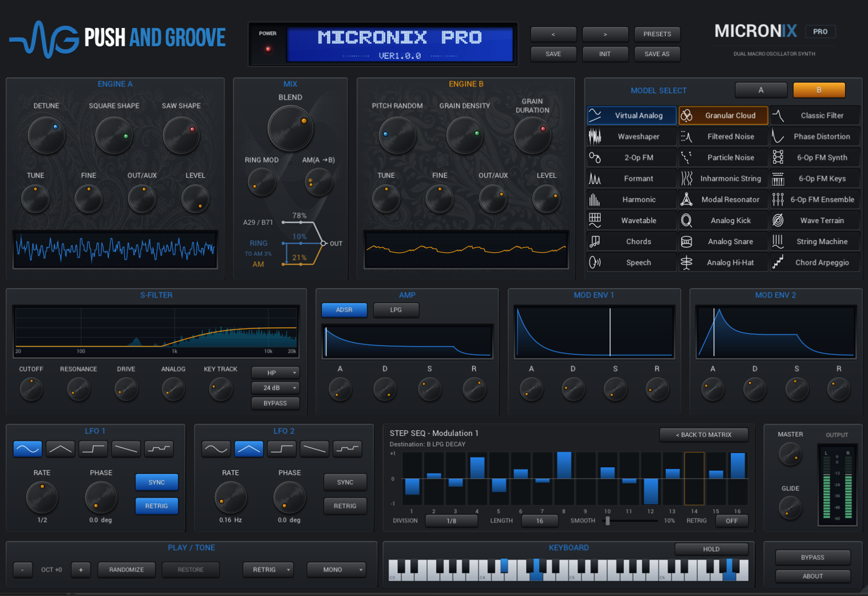Screen dimensions: 868x596
Task: Pick the Analog Snare drum icon
Action: 687,242
